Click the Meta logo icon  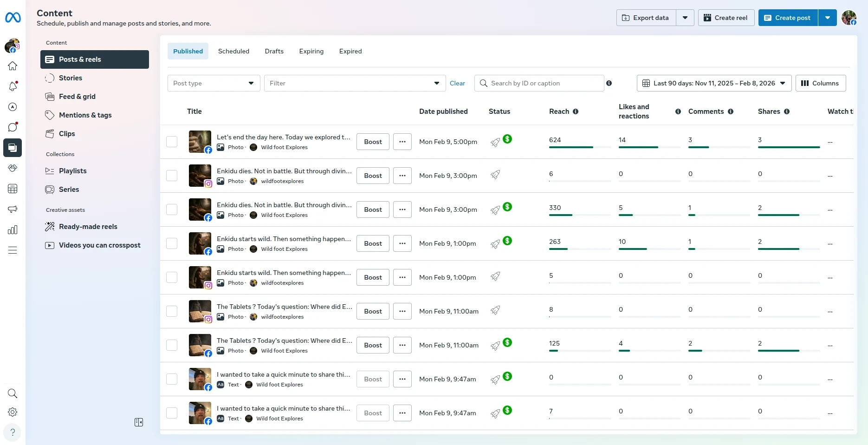click(x=13, y=18)
